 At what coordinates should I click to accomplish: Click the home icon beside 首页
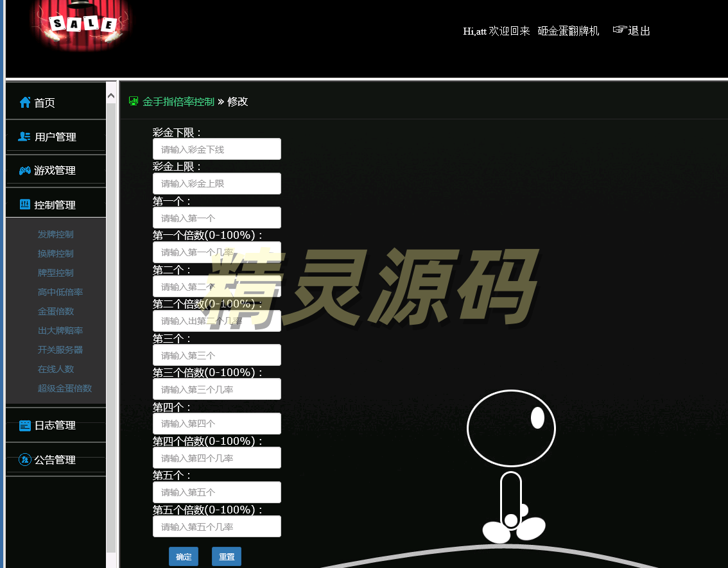pyautogui.click(x=25, y=102)
